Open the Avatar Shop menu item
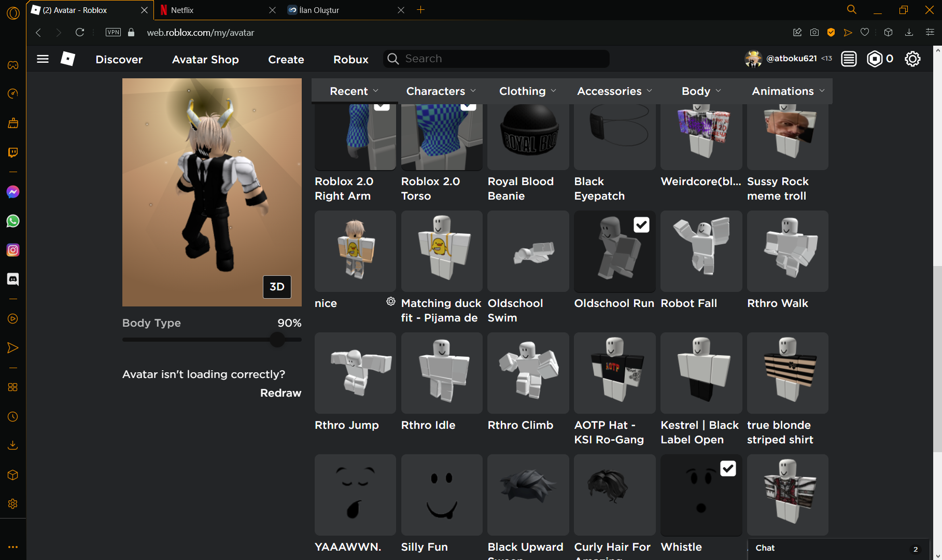Image resolution: width=942 pixels, height=560 pixels. [x=205, y=59]
